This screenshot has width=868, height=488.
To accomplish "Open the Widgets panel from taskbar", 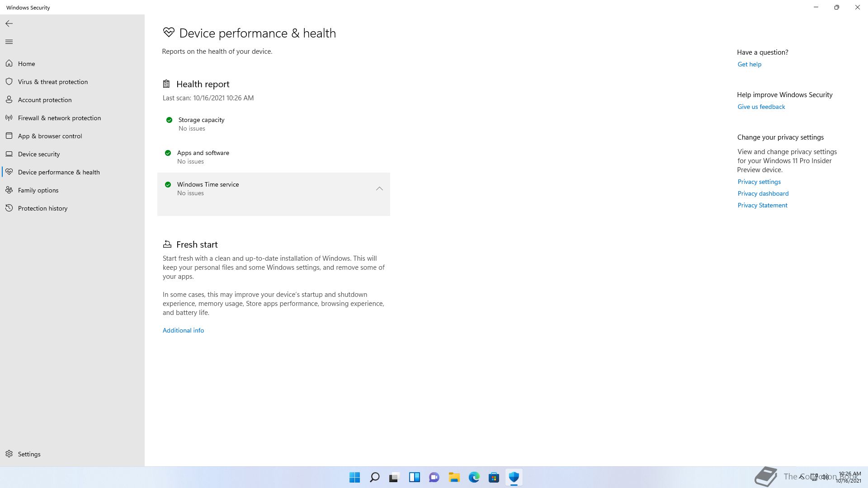I will coord(415,477).
